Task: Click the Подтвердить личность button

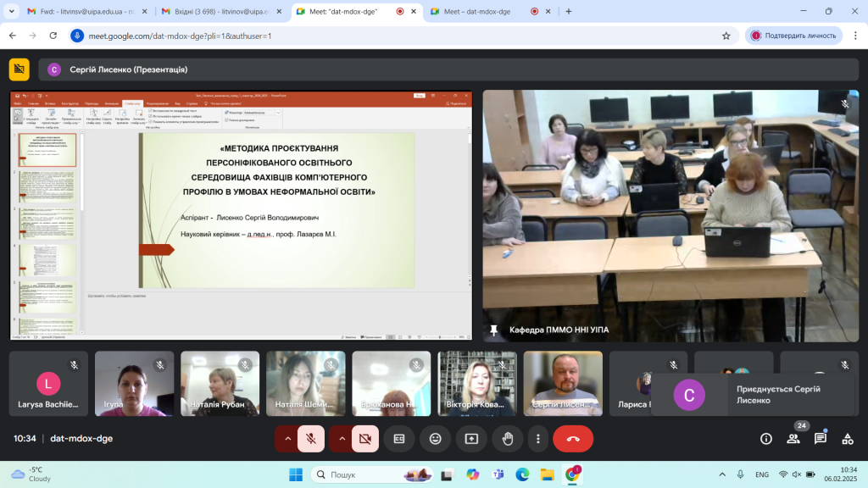Action: point(793,36)
